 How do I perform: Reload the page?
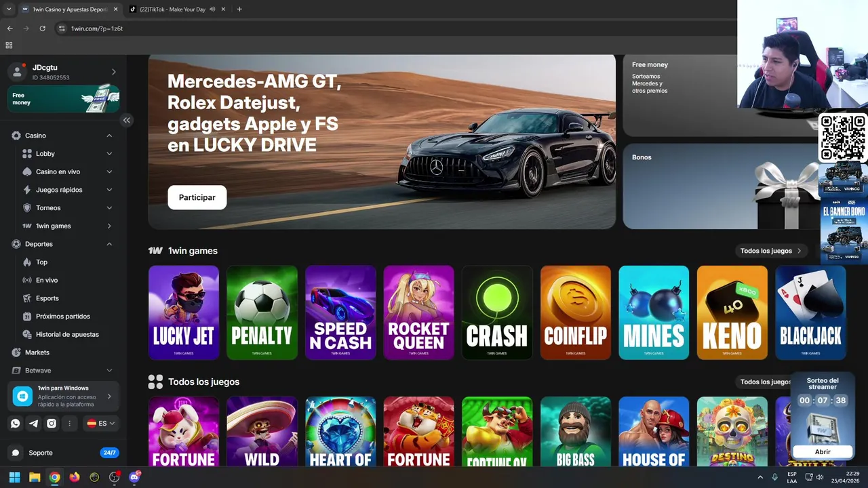43,28
